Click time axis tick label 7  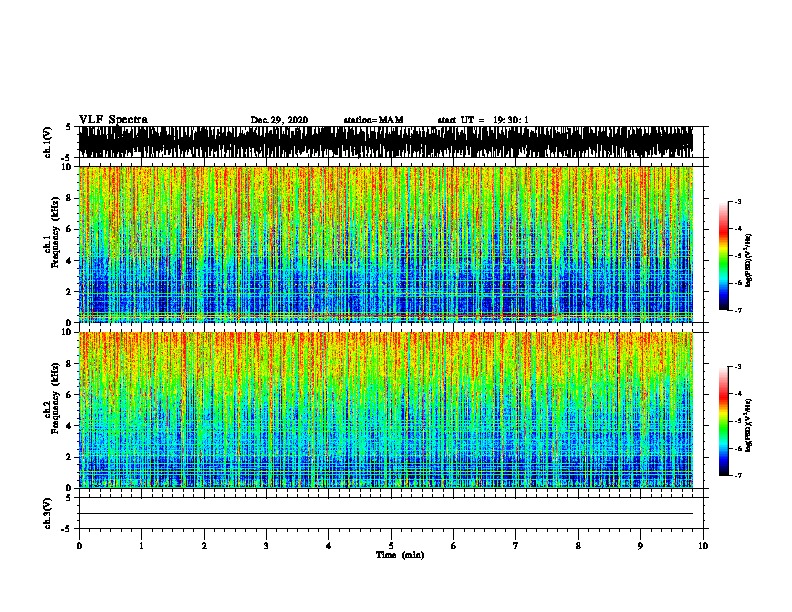(x=516, y=546)
